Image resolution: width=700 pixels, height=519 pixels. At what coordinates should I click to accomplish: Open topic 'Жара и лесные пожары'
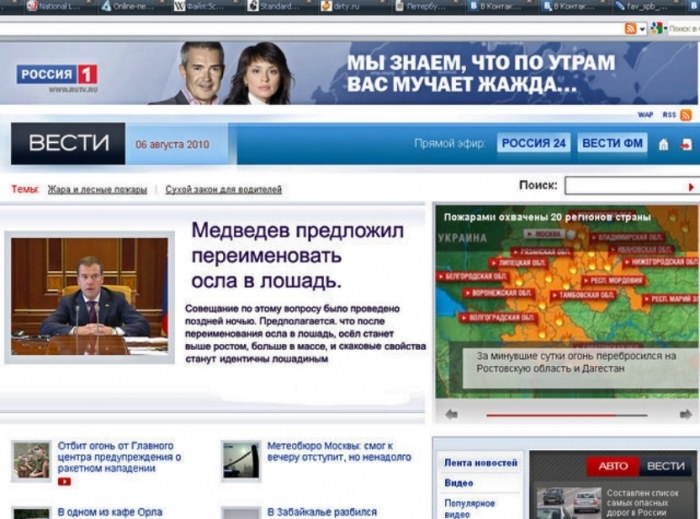click(97, 189)
